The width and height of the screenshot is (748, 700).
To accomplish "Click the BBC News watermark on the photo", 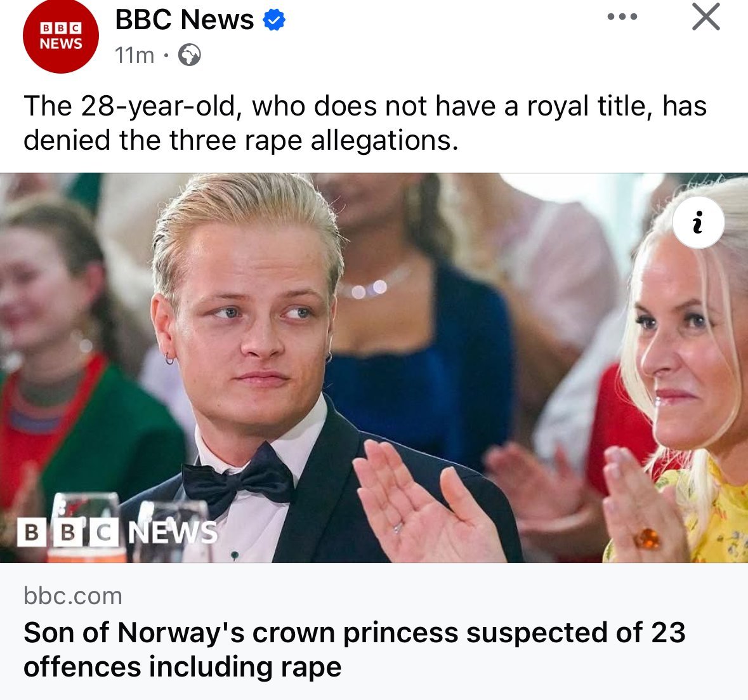I will (x=117, y=532).
